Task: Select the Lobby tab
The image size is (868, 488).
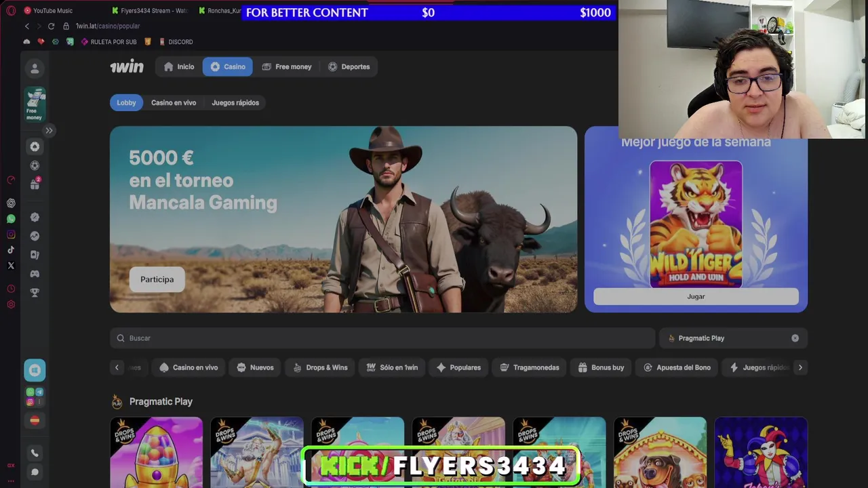Action: [x=126, y=102]
